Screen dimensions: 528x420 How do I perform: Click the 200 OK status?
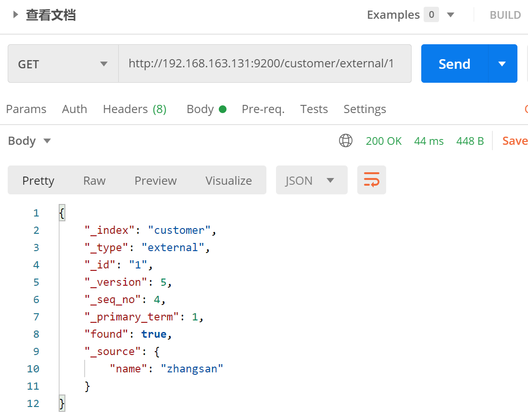click(384, 141)
